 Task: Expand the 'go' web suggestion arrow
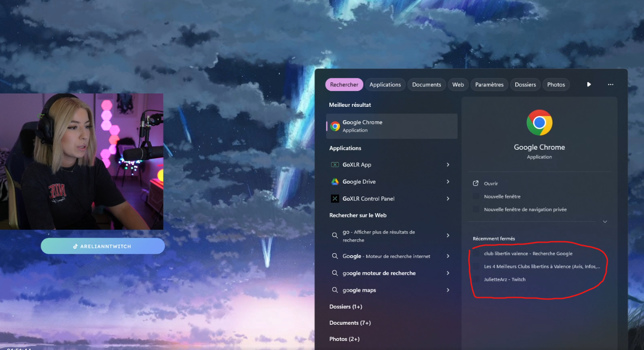click(x=448, y=236)
